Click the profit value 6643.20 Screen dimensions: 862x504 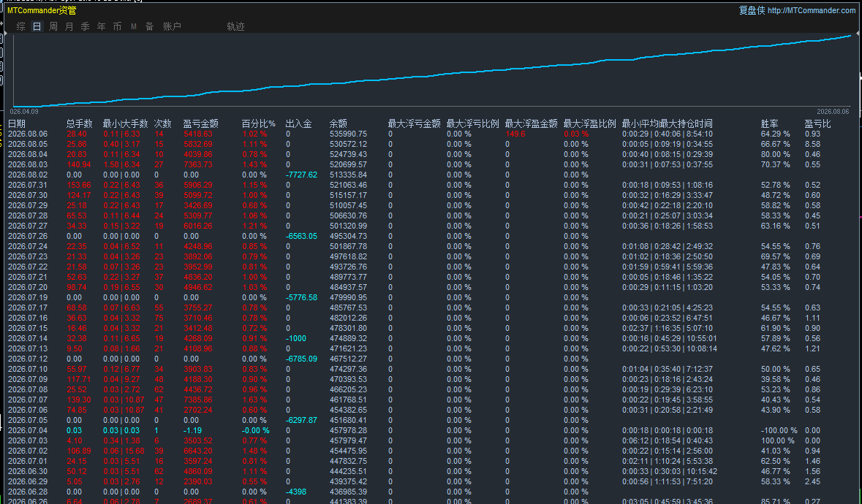(198, 451)
